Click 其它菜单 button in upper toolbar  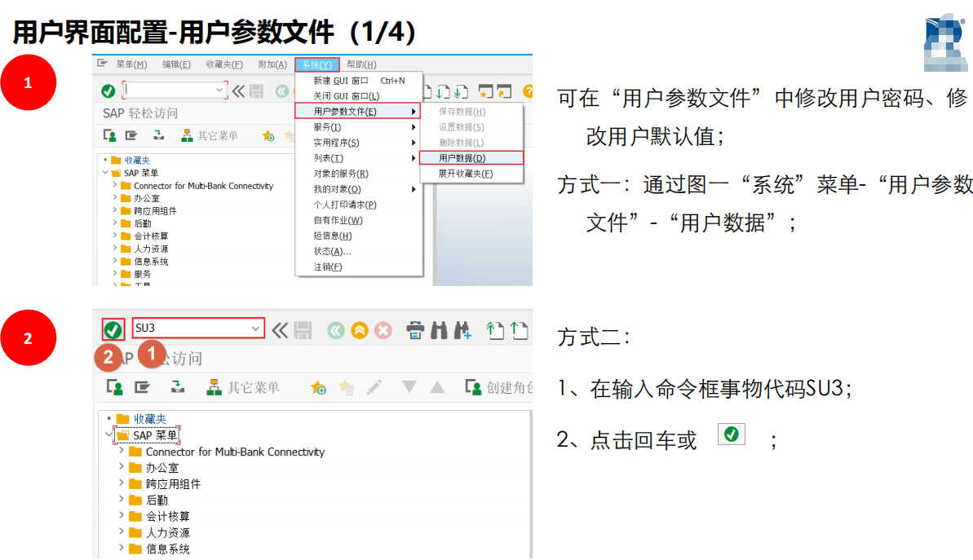point(210,136)
